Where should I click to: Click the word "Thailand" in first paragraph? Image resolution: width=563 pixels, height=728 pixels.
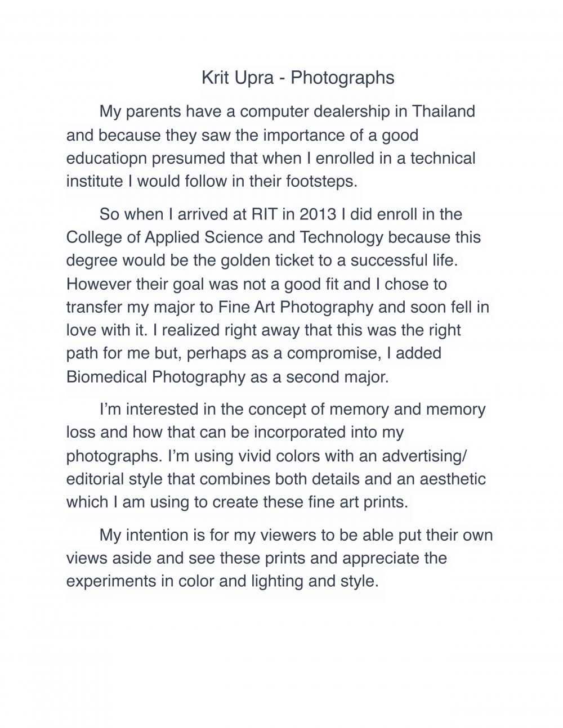click(444, 111)
